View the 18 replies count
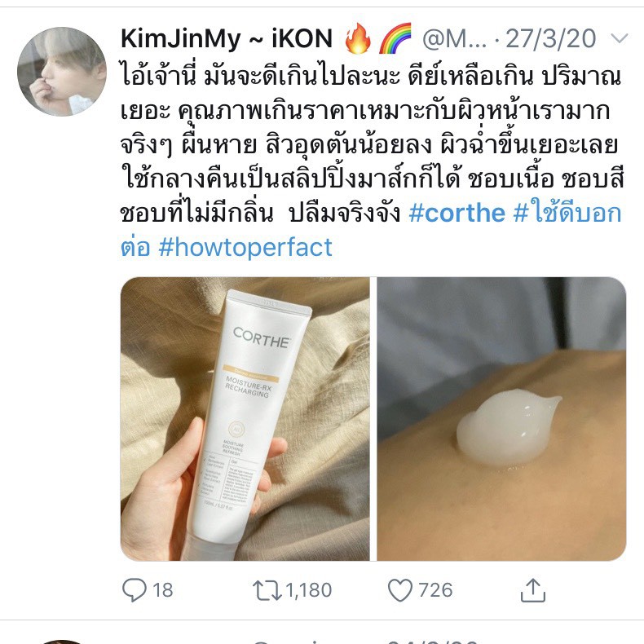The width and height of the screenshot is (644, 644). 163,590
